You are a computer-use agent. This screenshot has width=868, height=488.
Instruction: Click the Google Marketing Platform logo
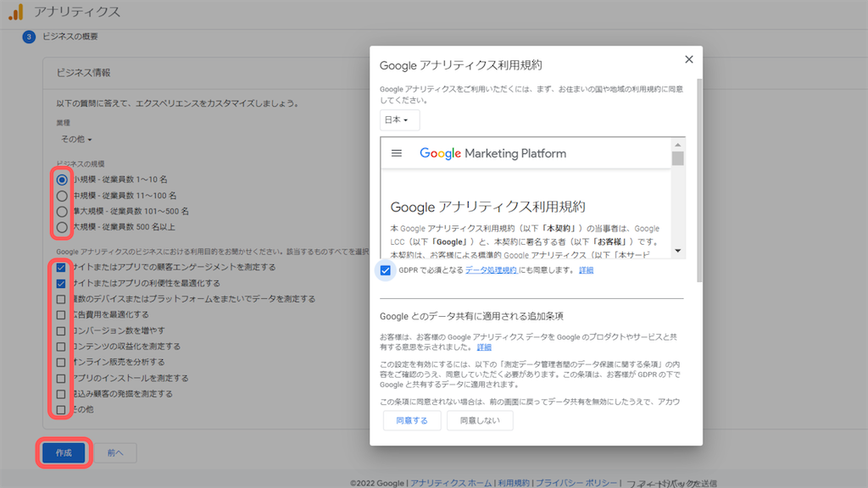pyautogui.click(x=492, y=153)
